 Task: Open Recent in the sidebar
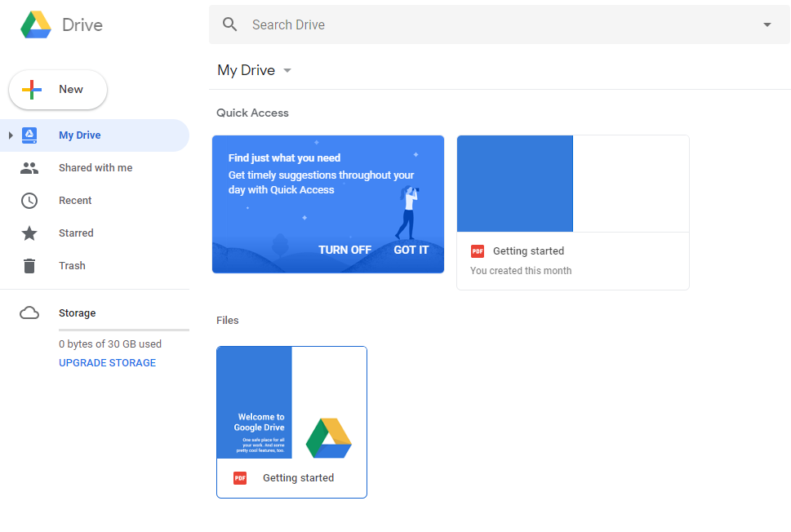(x=75, y=201)
